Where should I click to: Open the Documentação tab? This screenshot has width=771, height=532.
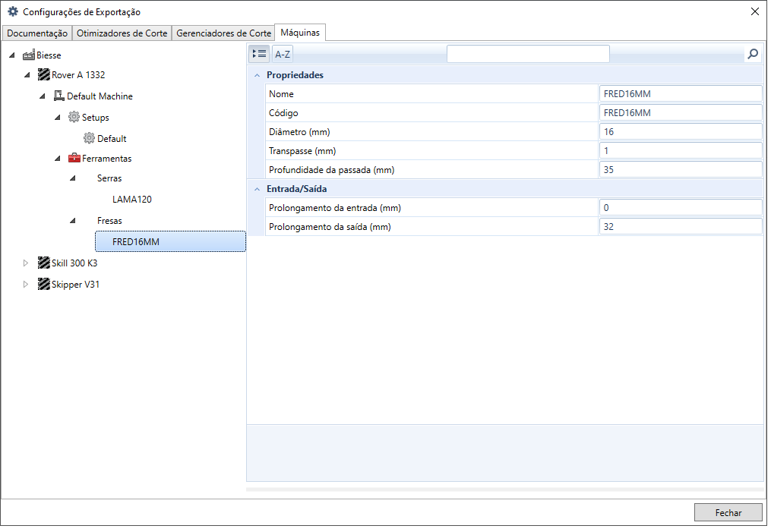tap(37, 33)
